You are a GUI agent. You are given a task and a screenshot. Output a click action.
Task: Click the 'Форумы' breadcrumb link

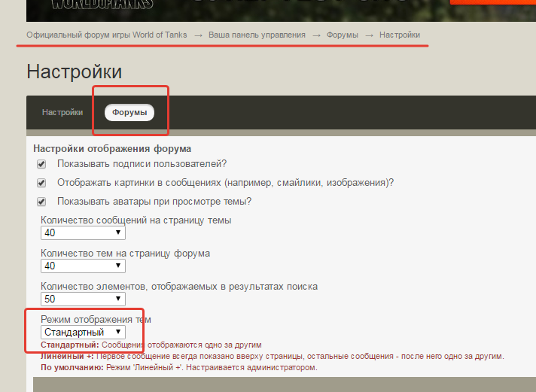pyautogui.click(x=343, y=35)
